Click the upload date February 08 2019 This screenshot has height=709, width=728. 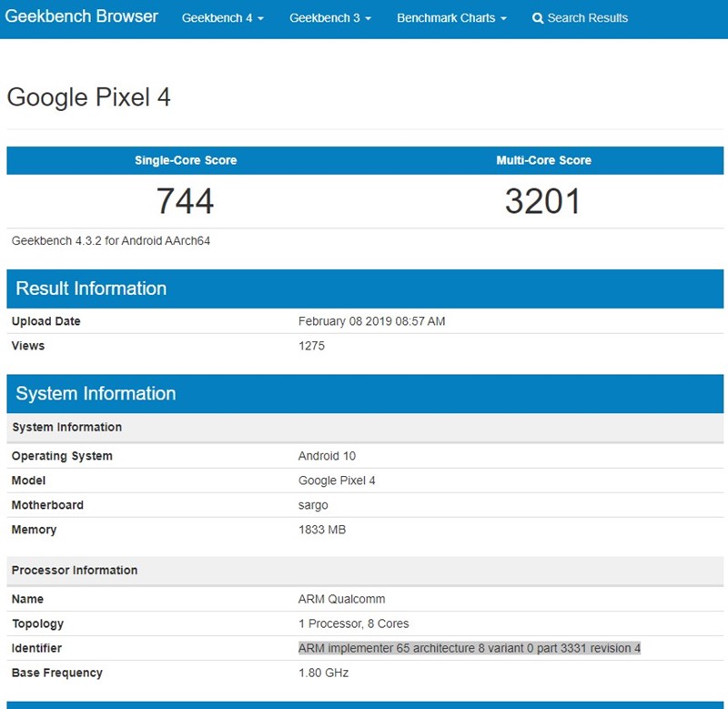[371, 321]
